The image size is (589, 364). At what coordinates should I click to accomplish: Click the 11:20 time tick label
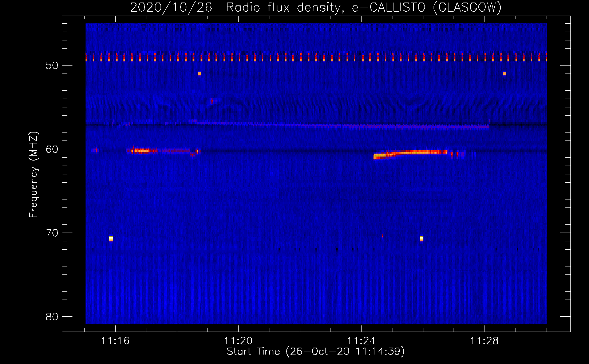(238, 341)
